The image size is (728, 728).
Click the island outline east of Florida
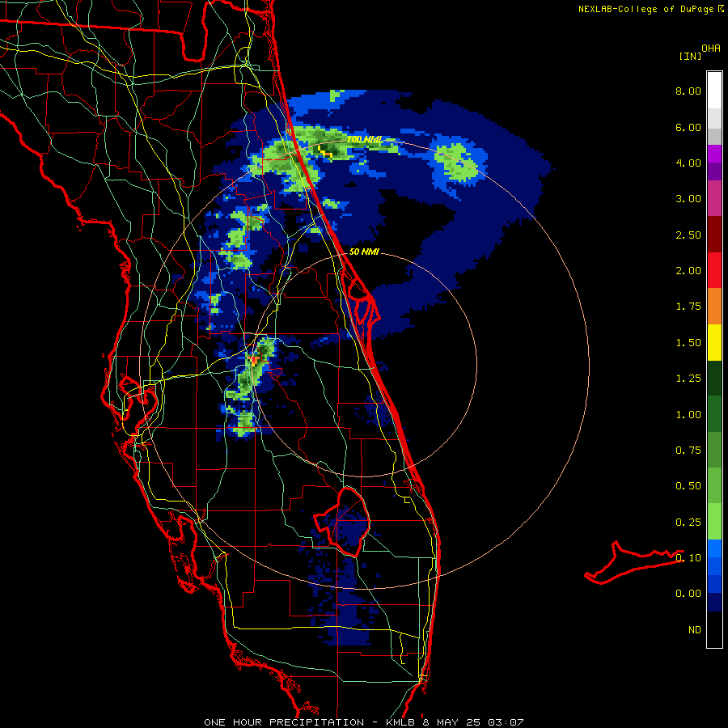click(633, 562)
